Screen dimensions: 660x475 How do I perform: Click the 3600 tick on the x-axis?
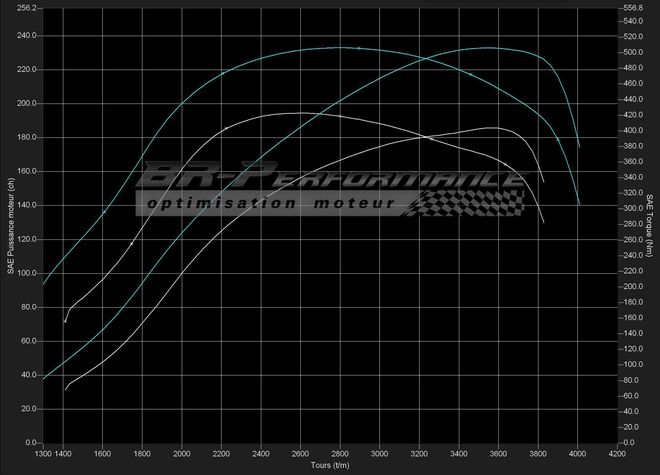click(x=499, y=453)
